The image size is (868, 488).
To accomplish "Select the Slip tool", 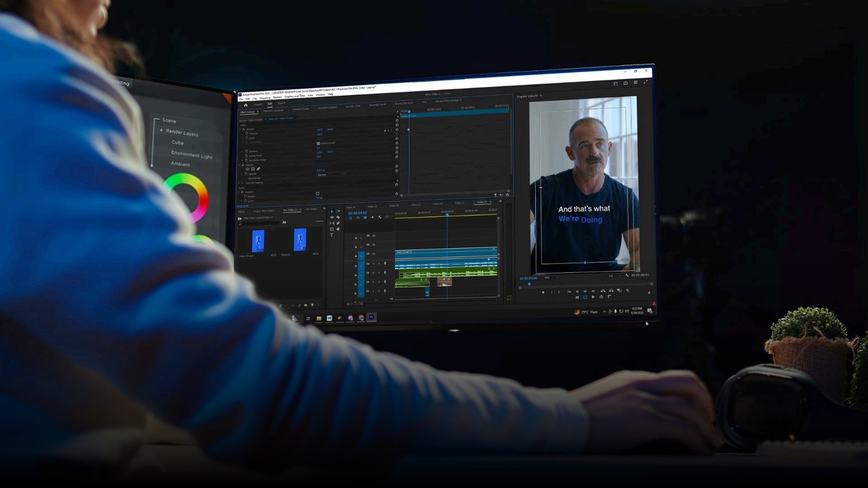I will click(x=332, y=223).
